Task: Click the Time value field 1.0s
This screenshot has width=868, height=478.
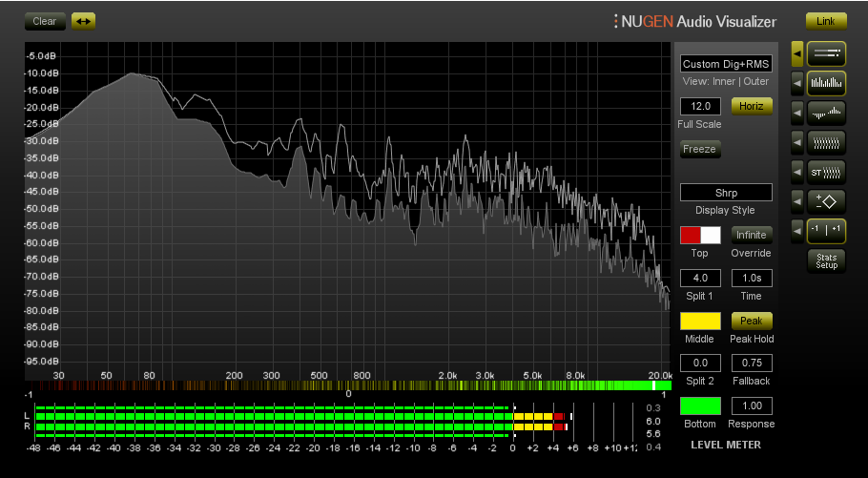Action: pyautogui.click(x=752, y=278)
